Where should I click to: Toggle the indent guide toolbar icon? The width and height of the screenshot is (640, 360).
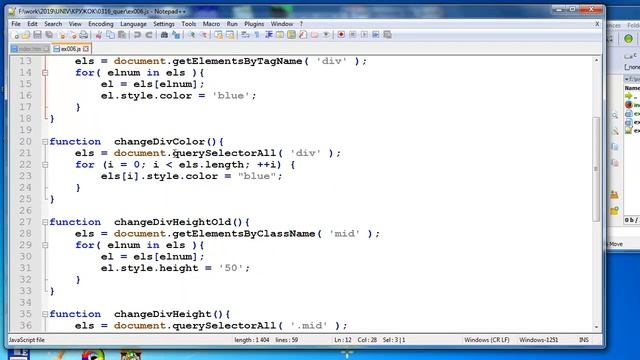pyautogui.click(x=269, y=35)
